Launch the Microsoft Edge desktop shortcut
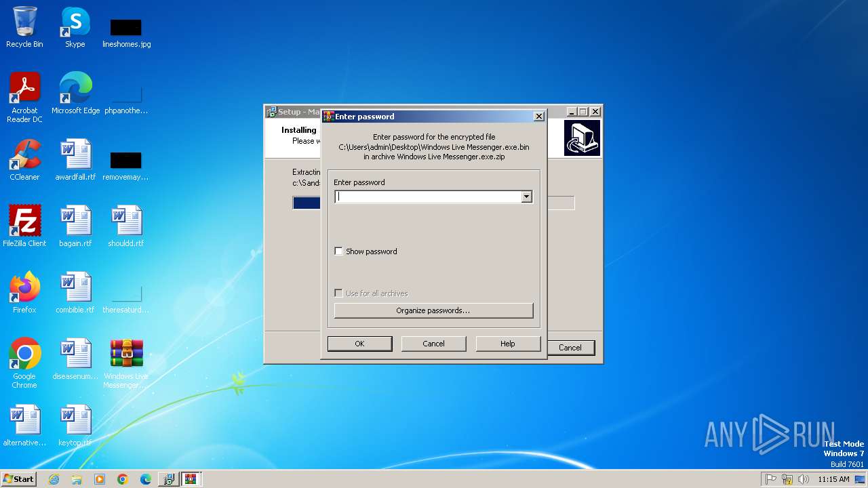 pos(75,94)
